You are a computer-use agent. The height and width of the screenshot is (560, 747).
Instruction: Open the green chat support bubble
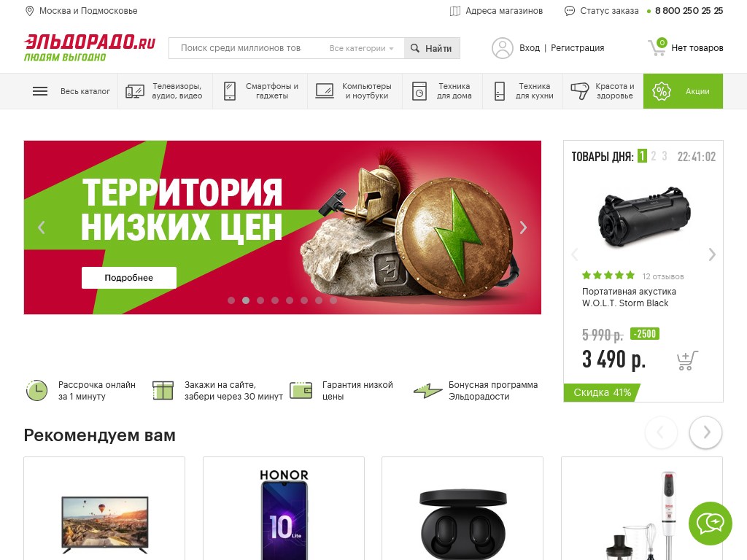point(710,524)
